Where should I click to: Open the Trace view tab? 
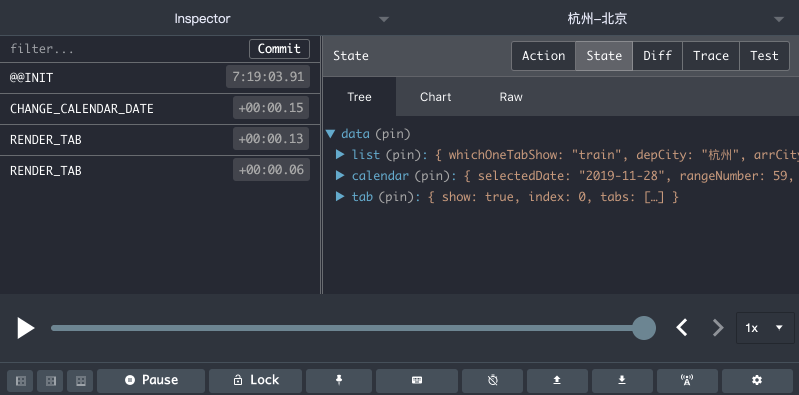pos(711,56)
